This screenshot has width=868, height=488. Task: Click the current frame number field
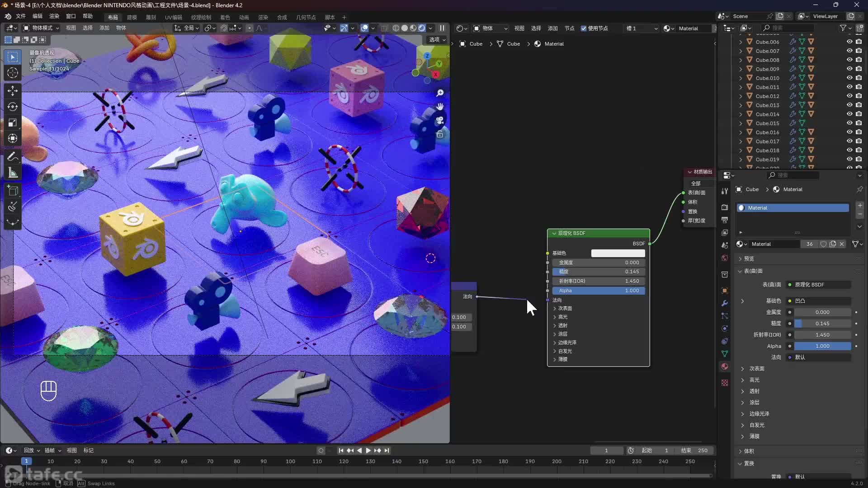[606, 450]
